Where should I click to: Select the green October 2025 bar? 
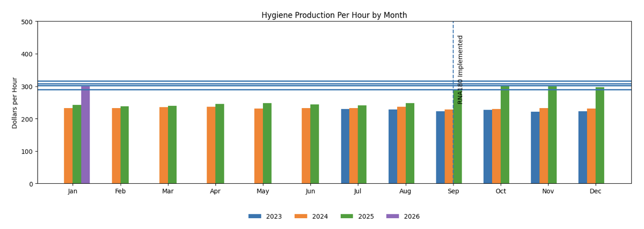[x=505, y=134]
